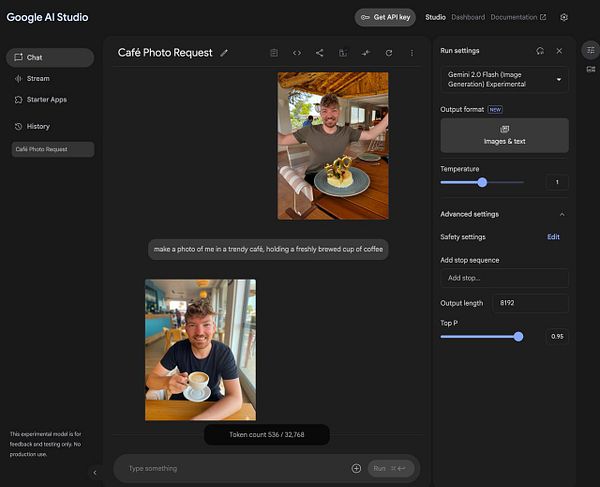Viewport: 600px width, 487px height.
Task: Click the Top P value field
Action: (x=557, y=337)
